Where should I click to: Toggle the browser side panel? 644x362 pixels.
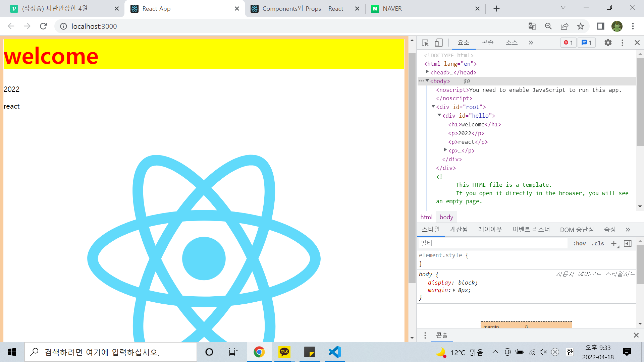[x=600, y=26]
